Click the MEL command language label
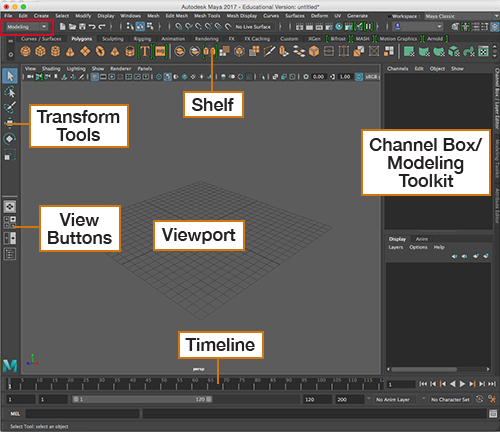Viewport: 500px width, 432px height. click(x=15, y=414)
